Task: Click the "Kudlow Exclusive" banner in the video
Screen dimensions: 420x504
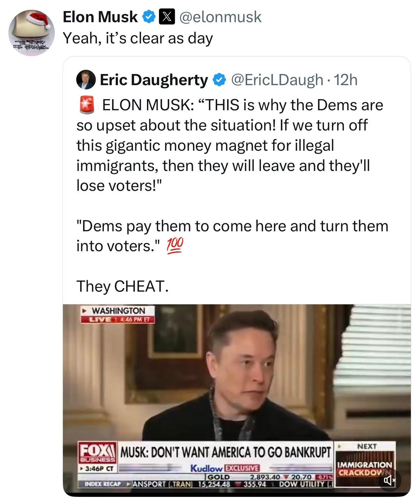Action: [225, 468]
